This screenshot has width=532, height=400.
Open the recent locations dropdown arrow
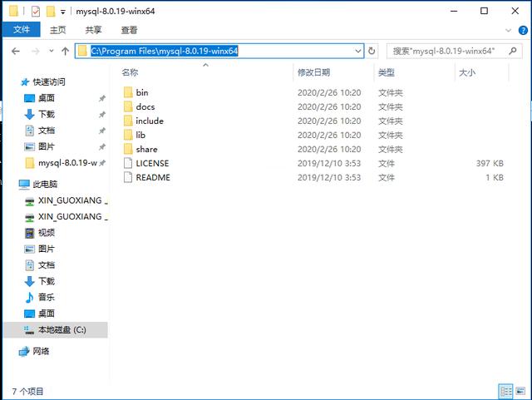coord(52,51)
